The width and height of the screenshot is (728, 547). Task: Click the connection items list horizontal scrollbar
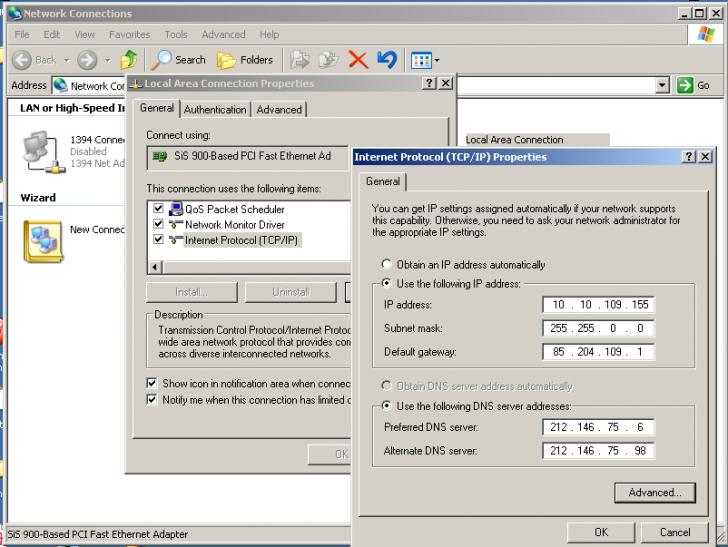[250, 267]
